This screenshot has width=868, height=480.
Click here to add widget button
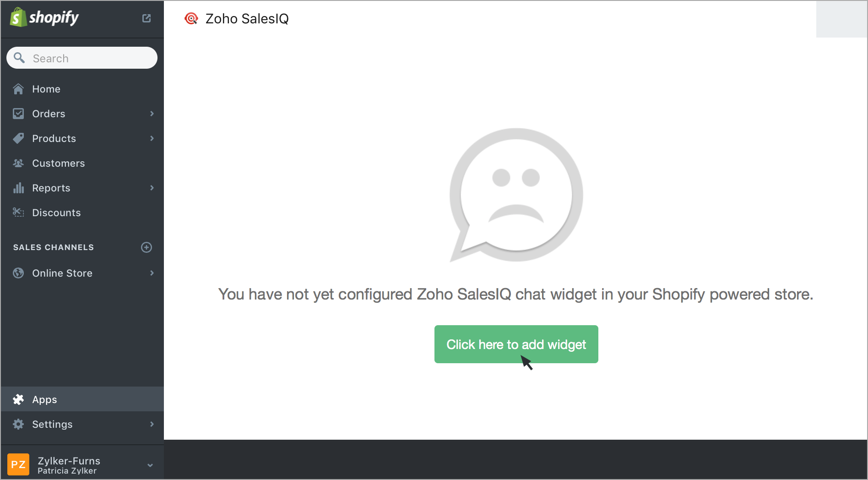(x=516, y=344)
